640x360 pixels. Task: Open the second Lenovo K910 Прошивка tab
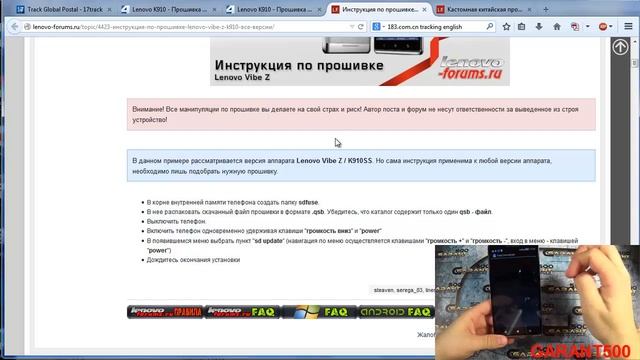coord(273,9)
